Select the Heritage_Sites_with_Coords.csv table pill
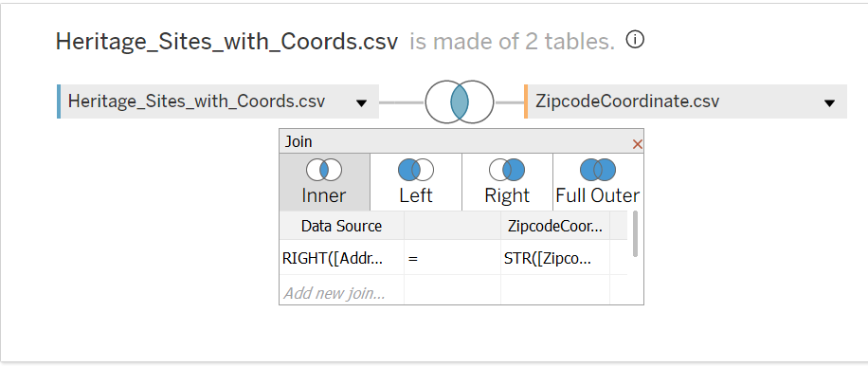 click(x=218, y=101)
